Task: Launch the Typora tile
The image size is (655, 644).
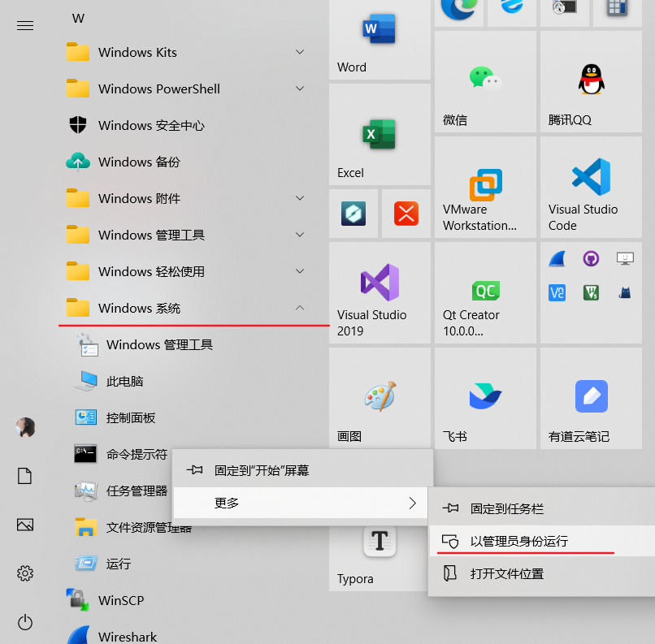Action: click(378, 558)
